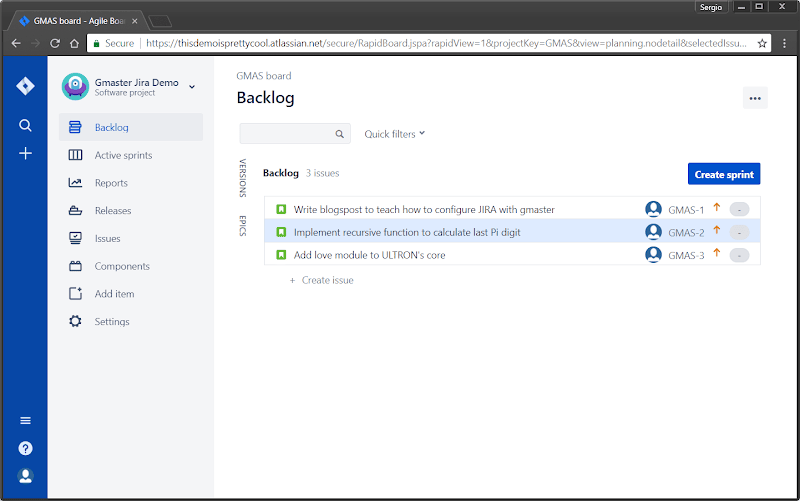The width and height of the screenshot is (800, 501).
Task: Click the Add item page icon
Action: (75, 293)
